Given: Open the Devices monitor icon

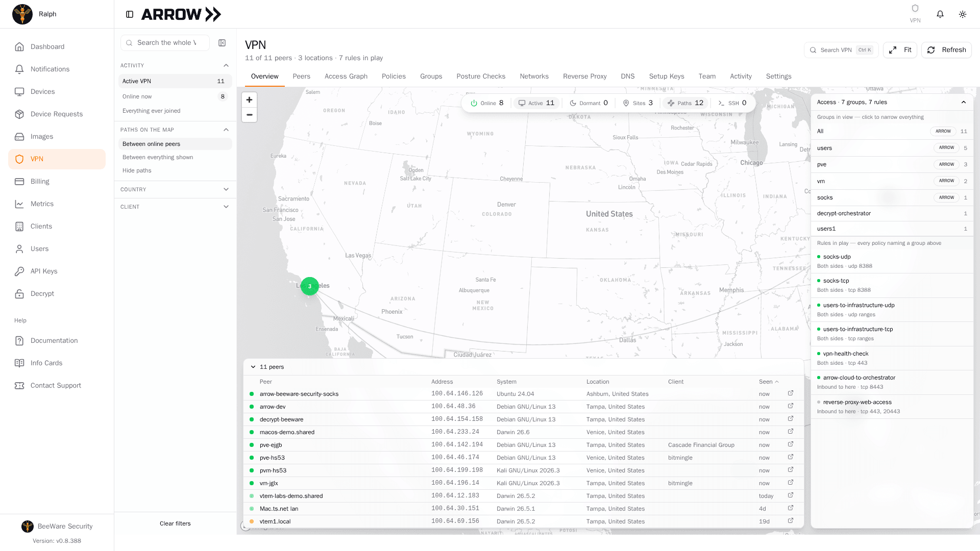Looking at the screenshot, I should coord(19,92).
